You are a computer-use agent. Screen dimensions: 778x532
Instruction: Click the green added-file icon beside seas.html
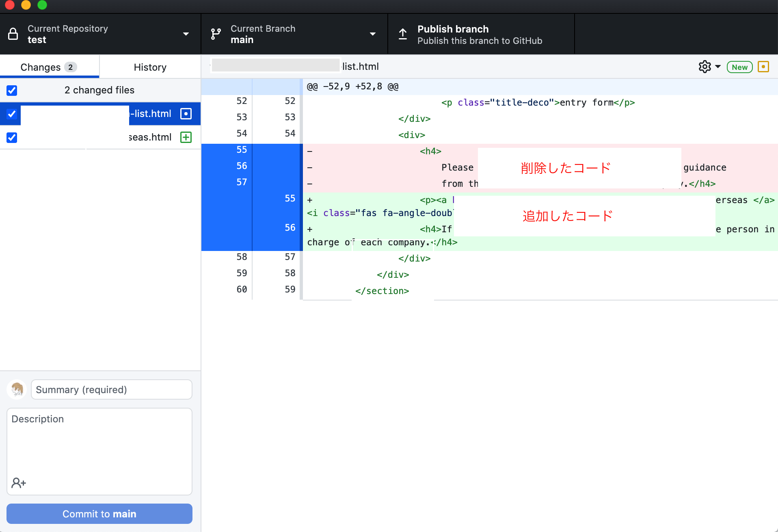186,137
